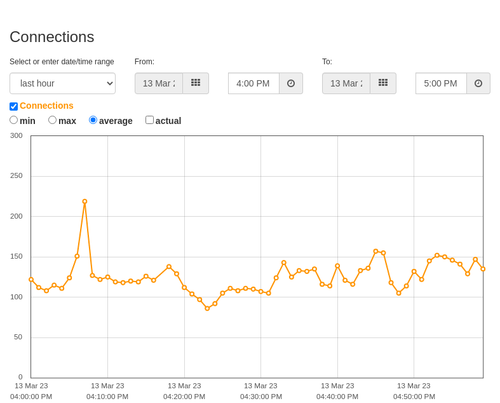Click the From time field '4:00 PM'

254,83
